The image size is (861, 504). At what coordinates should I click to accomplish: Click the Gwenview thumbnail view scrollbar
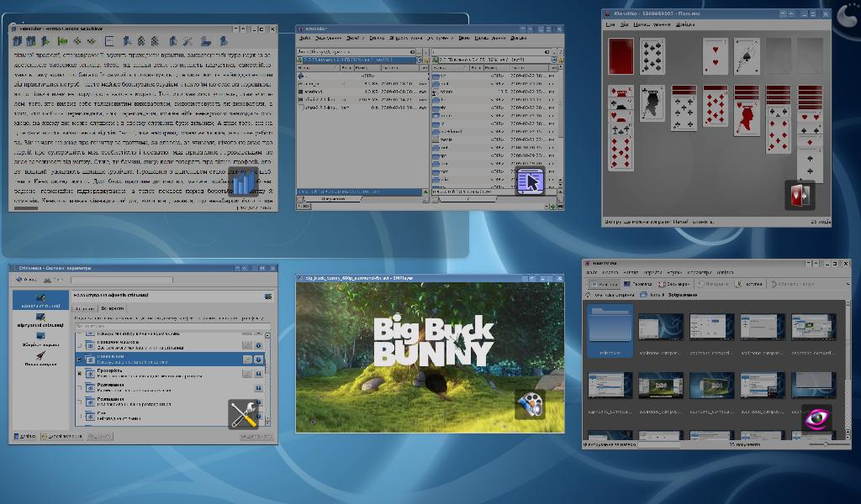point(848,370)
